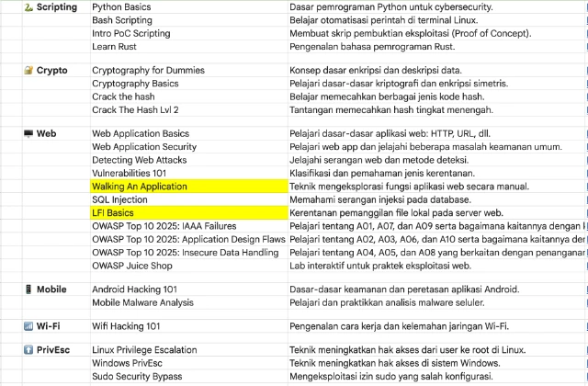Click the description 'Konsep dasar enkripsi dan deskripsi data.'
The width and height of the screenshot is (588, 386).
[376, 70]
